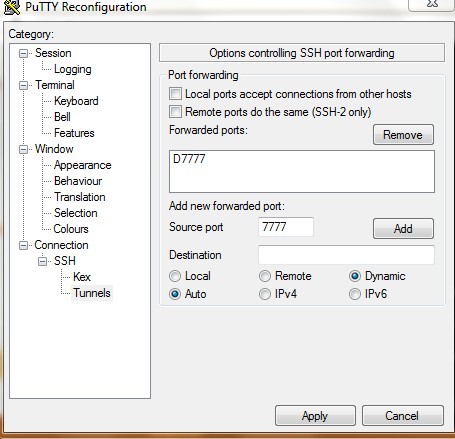Remove the selected forwarded port
This screenshot has width=455, height=439.
[403, 135]
